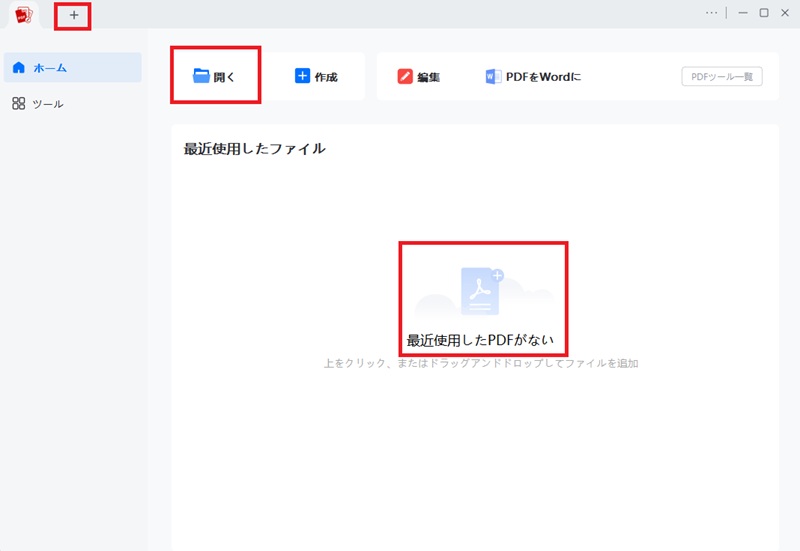The width and height of the screenshot is (800, 551).
Task: Click the 開く folder button
Action: tap(214, 77)
